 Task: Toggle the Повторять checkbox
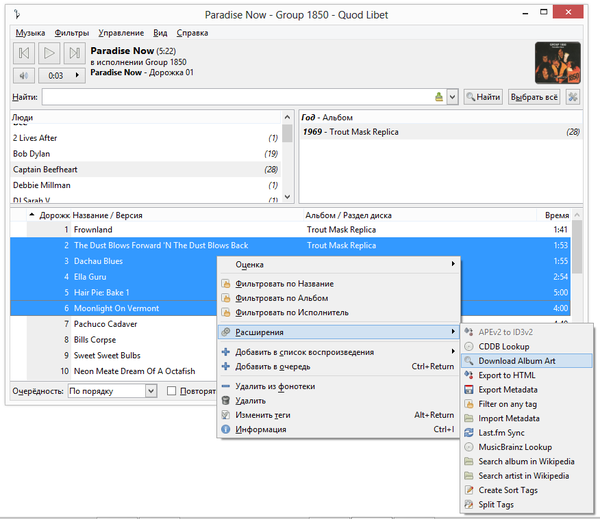coord(171,391)
